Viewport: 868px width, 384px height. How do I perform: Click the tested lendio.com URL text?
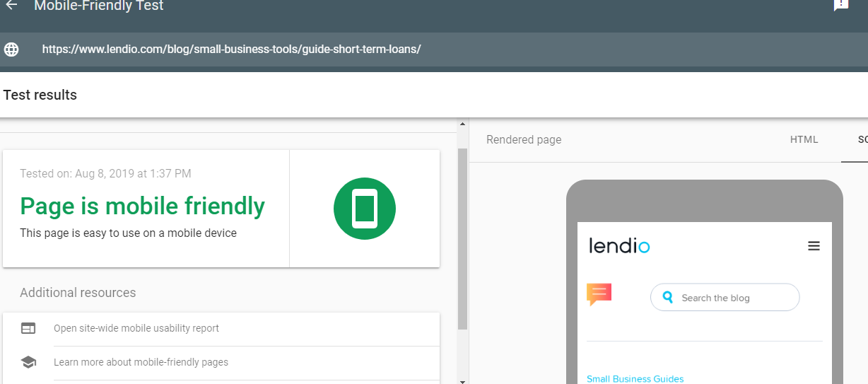click(x=231, y=50)
